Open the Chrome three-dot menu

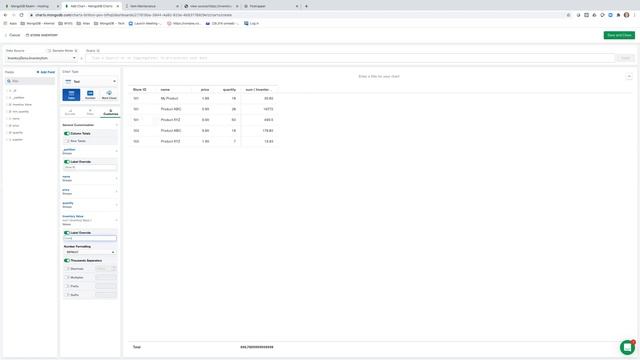(x=635, y=15)
